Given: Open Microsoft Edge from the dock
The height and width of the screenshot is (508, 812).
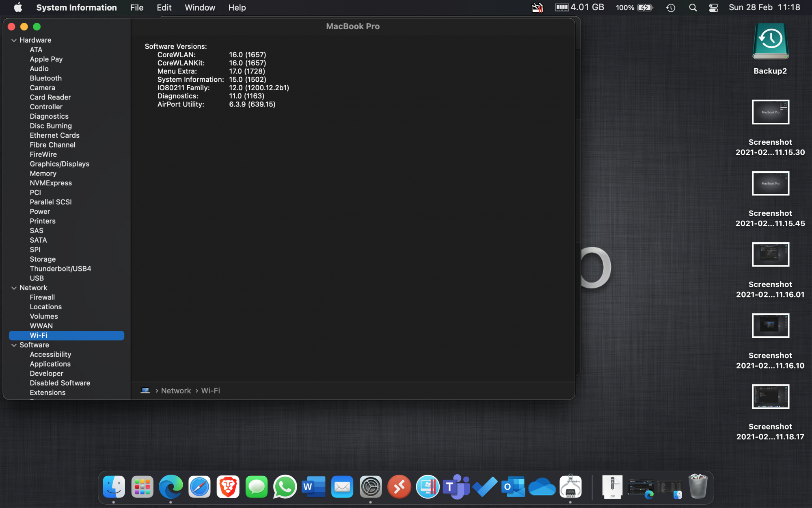Looking at the screenshot, I should [171, 486].
